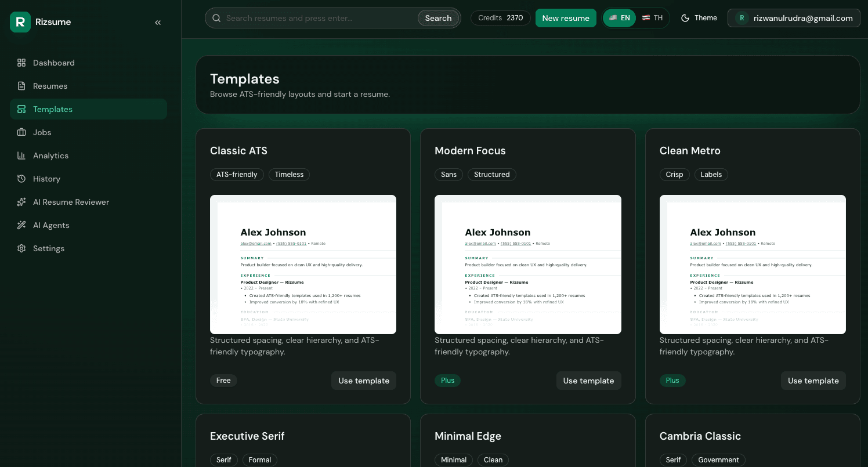The image size is (868, 467).
Task: Click the Clean Metro preview thumbnail
Action: pyautogui.click(x=753, y=265)
